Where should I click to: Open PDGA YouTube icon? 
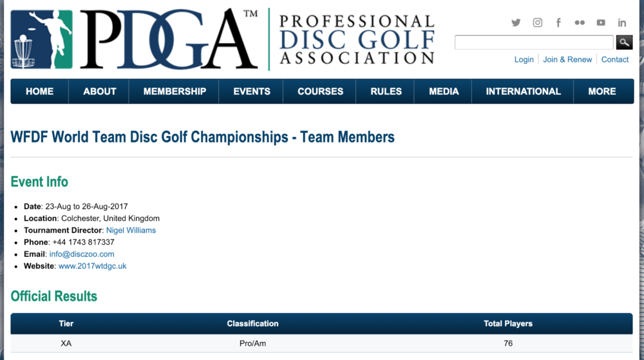point(601,23)
